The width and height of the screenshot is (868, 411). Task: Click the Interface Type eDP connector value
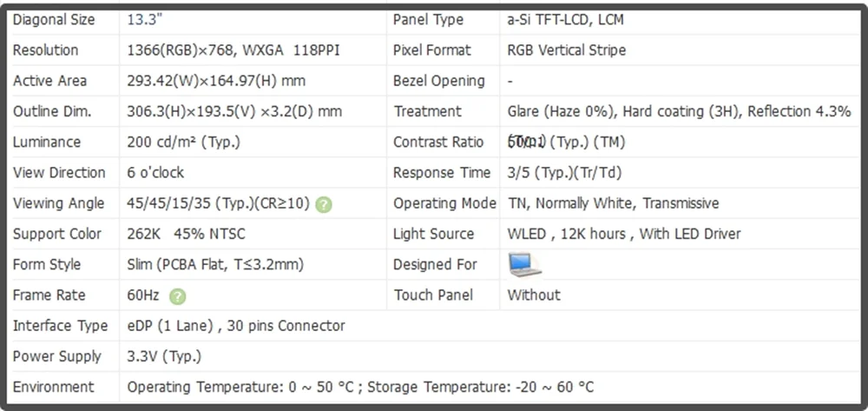[236, 326]
